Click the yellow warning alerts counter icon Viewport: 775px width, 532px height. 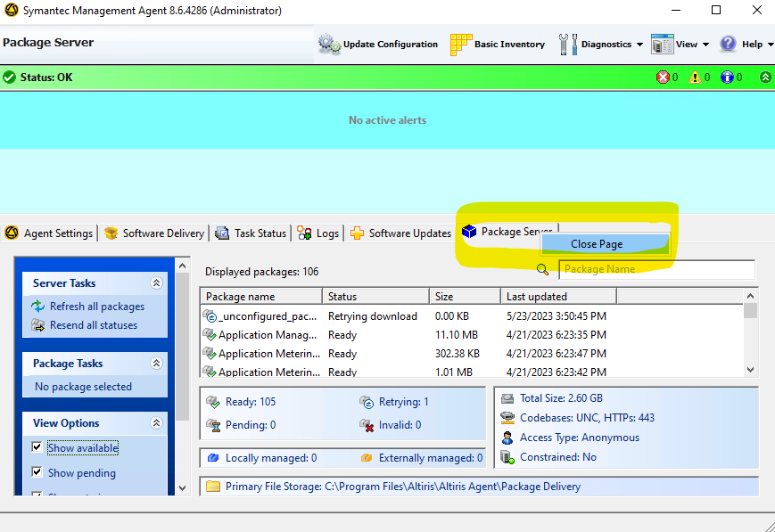tap(696, 78)
